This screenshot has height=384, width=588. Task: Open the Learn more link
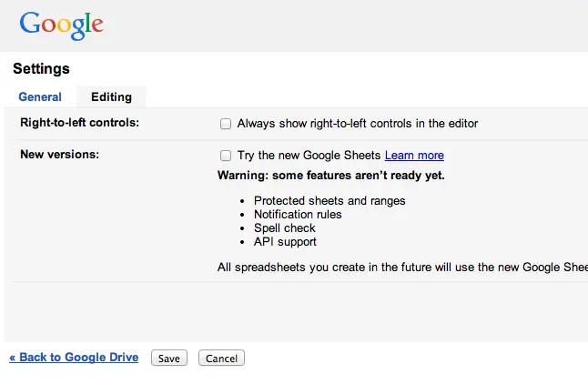coord(414,156)
